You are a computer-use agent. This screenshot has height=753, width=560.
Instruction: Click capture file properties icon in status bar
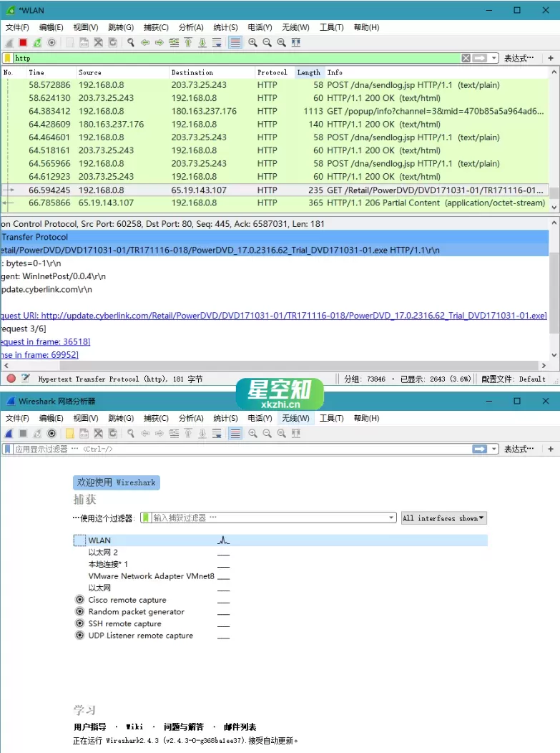tap(26, 379)
